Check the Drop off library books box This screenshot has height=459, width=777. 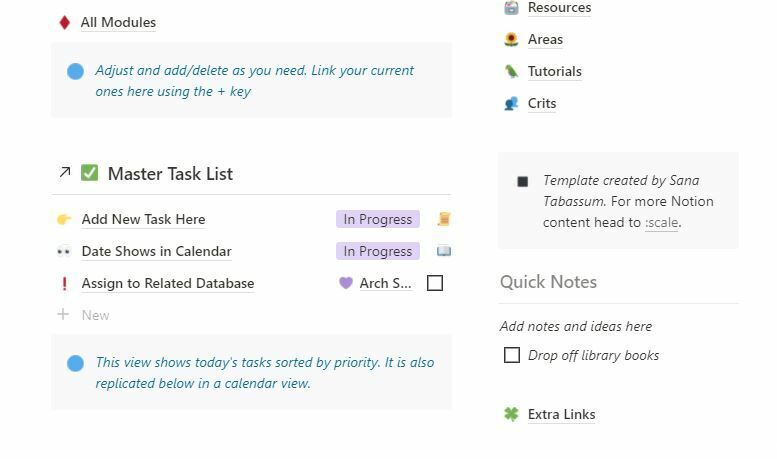pos(512,355)
